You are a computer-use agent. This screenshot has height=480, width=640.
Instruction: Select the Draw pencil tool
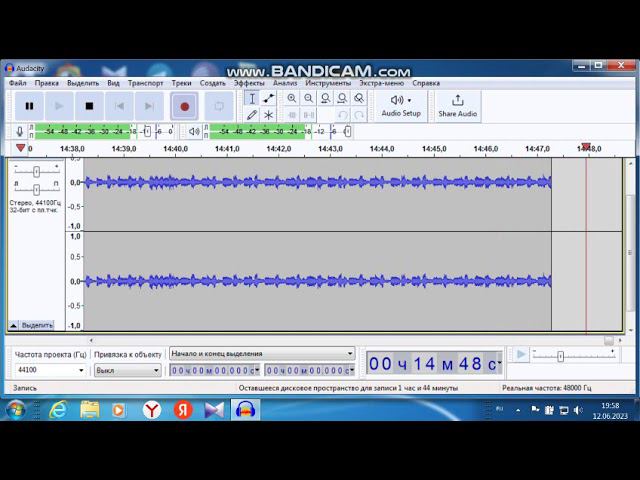(x=252, y=115)
